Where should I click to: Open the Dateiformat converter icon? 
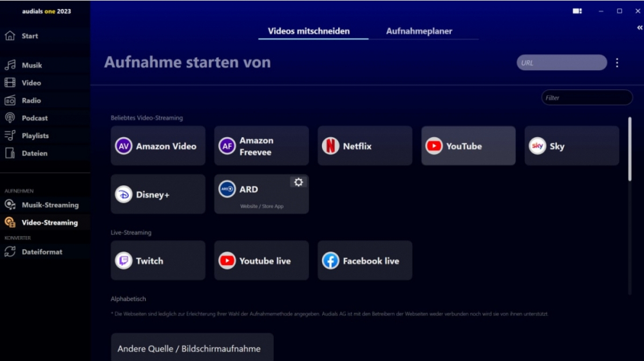10,252
